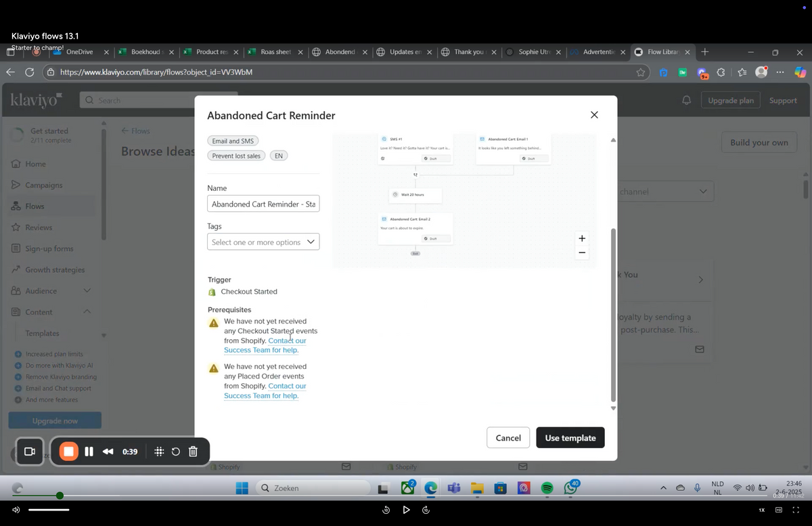Screen dimensions: 812x526
Task: Open Support in the Klaviyo header
Action: 783,100
